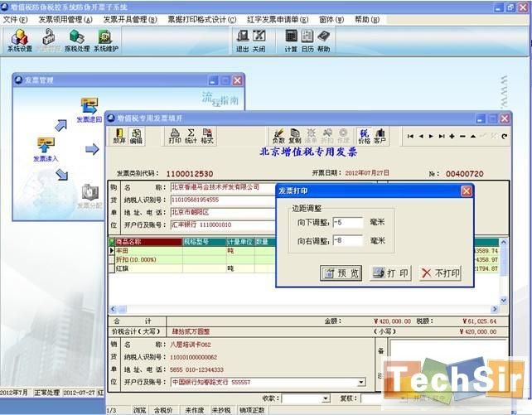
Task: Open the 发票开具管理(B) menu
Action: [x=130, y=20]
